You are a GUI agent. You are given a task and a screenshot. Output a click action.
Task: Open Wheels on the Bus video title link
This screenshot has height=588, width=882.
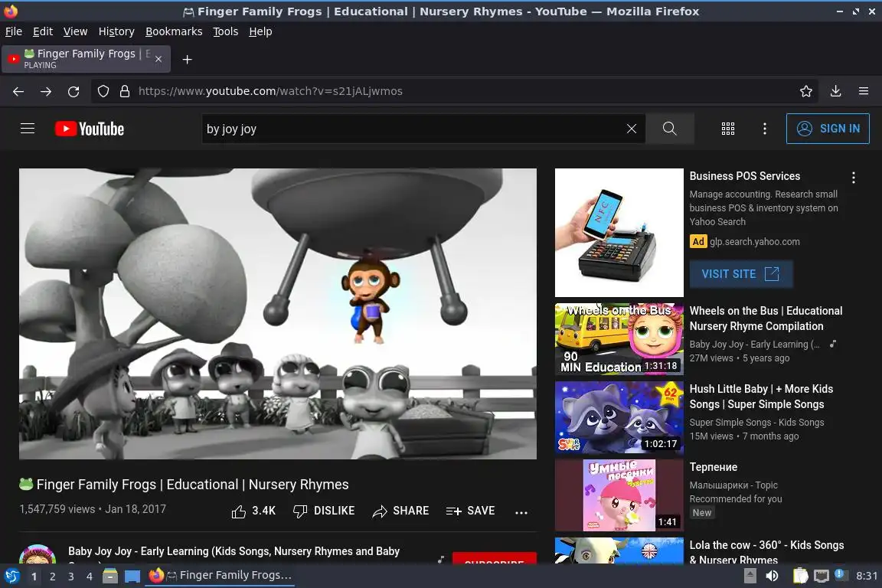pyautogui.click(x=766, y=318)
